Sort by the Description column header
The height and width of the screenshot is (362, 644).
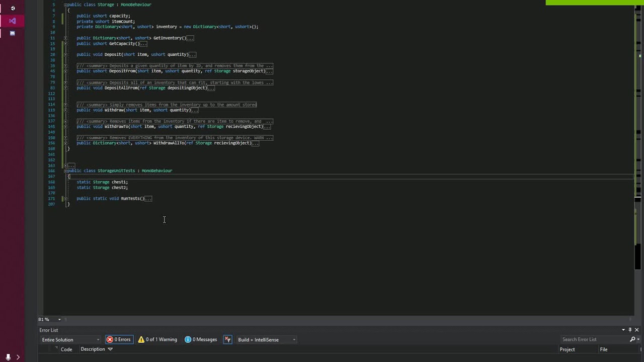point(93,349)
